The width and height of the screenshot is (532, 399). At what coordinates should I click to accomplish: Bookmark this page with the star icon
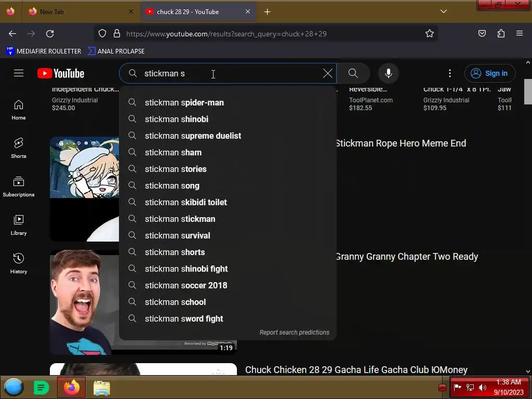430,34
